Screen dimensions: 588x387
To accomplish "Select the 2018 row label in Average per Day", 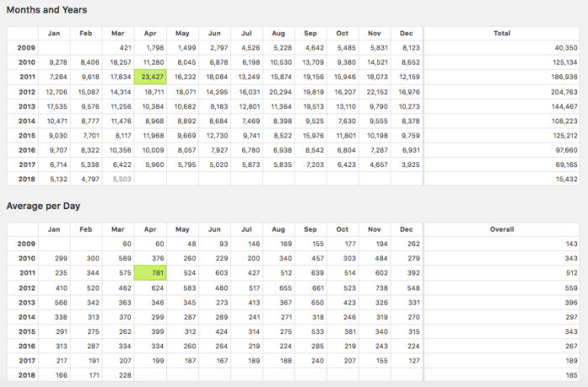I will pyautogui.click(x=26, y=374).
